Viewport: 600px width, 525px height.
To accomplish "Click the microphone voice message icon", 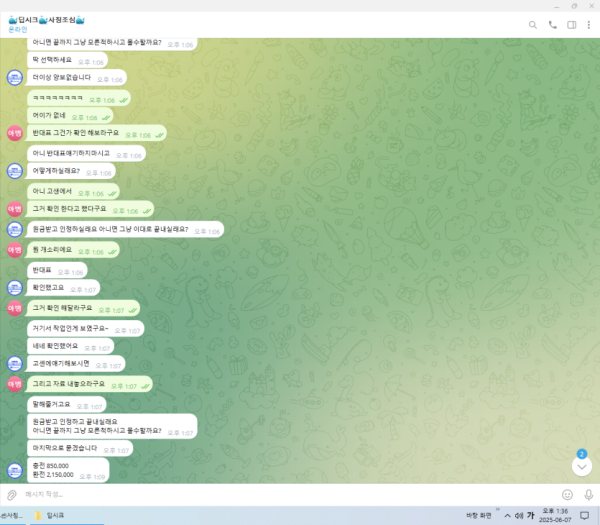I will pyautogui.click(x=589, y=495).
